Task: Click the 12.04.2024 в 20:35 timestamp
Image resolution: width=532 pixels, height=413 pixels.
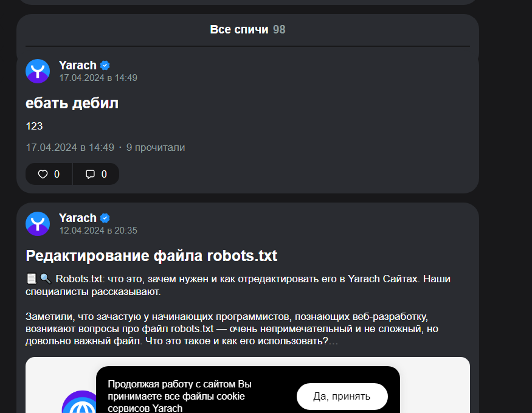Action: pyautogui.click(x=98, y=231)
